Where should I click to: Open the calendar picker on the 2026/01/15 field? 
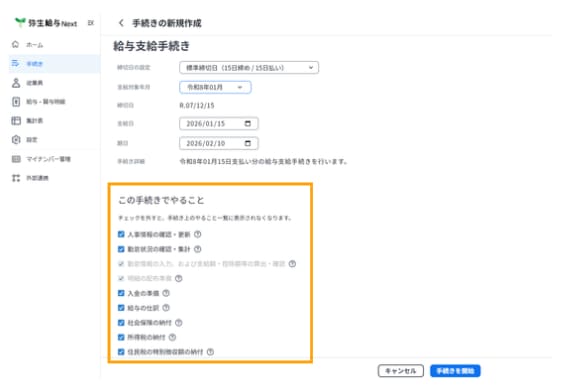point(248,123)
